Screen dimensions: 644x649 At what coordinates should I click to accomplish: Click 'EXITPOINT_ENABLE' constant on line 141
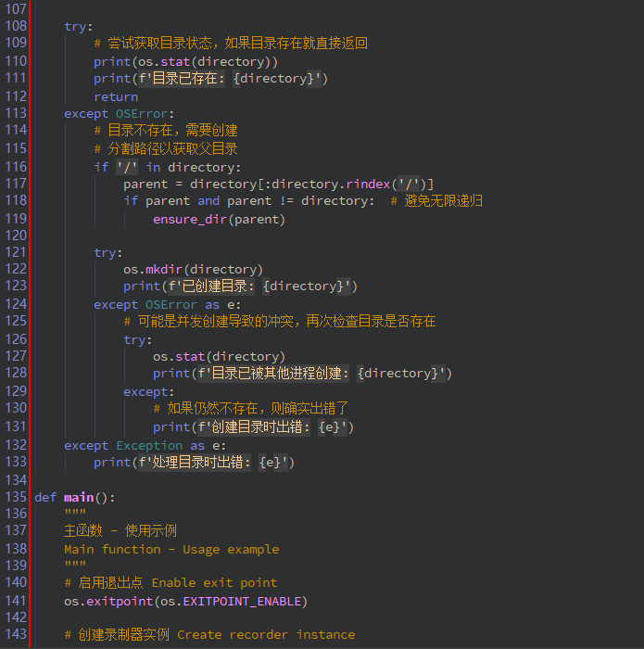coord(241,602)
